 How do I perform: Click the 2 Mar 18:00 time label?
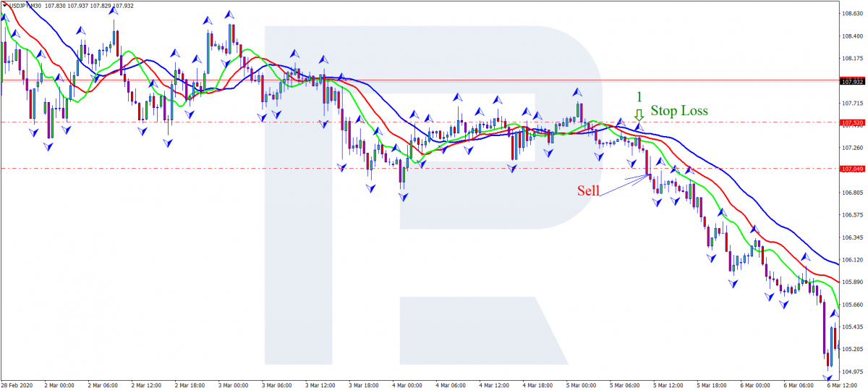coord(191,386)
